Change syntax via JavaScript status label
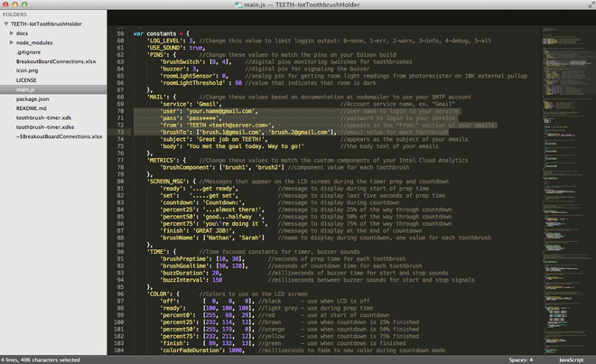The image size is (596, 364). coord(571,359)
